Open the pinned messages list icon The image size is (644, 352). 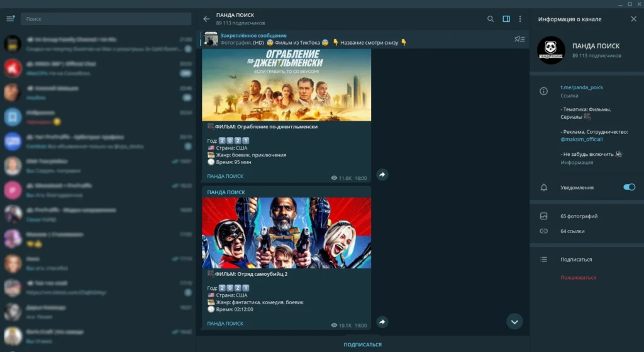[x=519, y=39]
